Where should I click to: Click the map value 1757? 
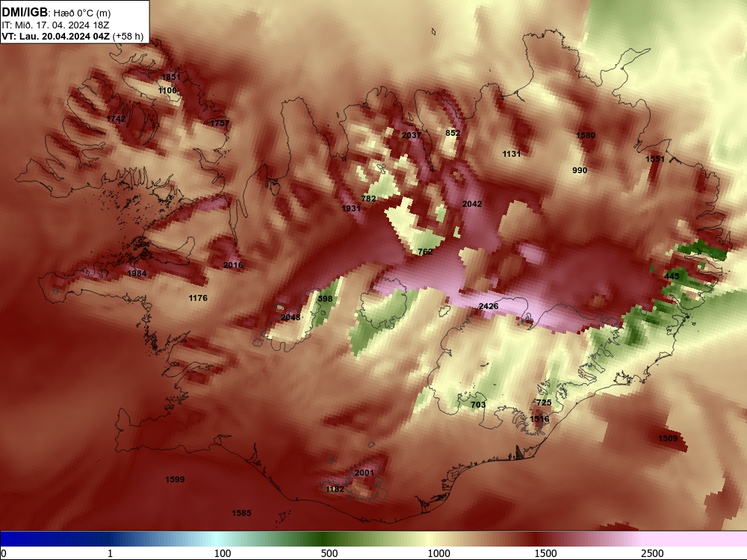(x=220, y=123)
